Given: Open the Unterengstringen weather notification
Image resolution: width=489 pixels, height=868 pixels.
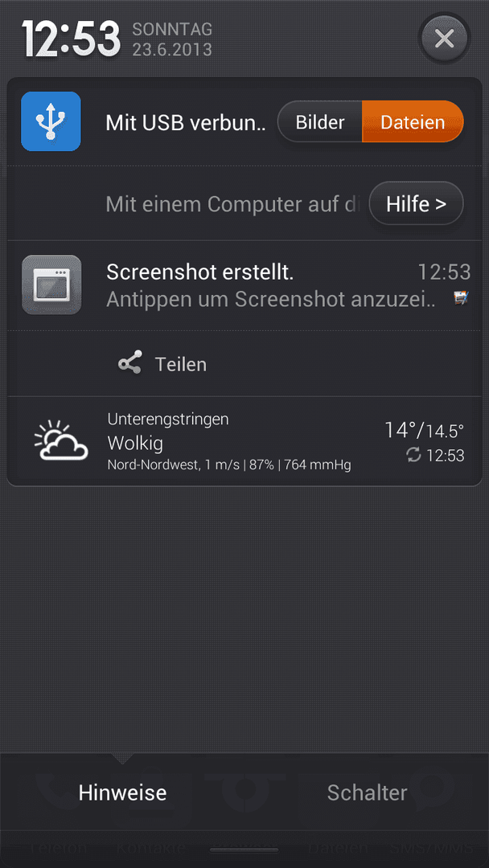Looking at the screenshot, I should (244, 441).
